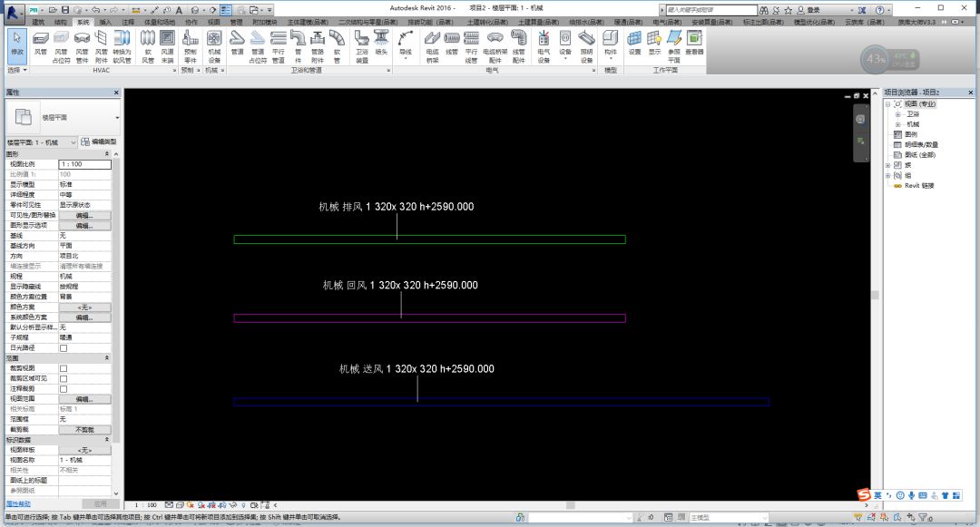This screenshot has width=980, height=527.
Task: Toggle the 日光路径 sun path checkbox
Action: click(x=64, y=347)
